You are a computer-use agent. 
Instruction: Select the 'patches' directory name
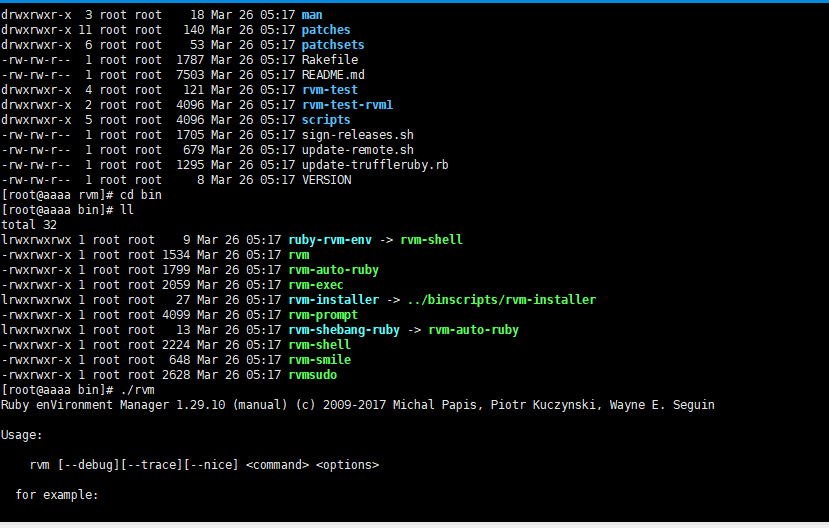point(326,30)
